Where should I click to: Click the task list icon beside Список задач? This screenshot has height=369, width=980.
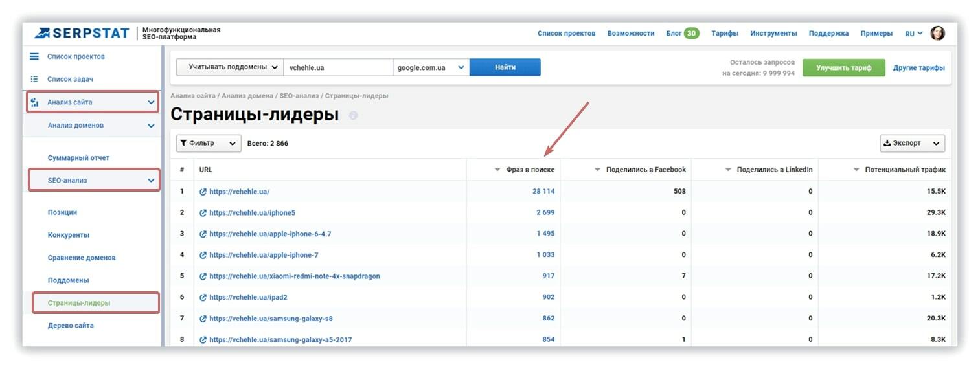pos(34,79)
